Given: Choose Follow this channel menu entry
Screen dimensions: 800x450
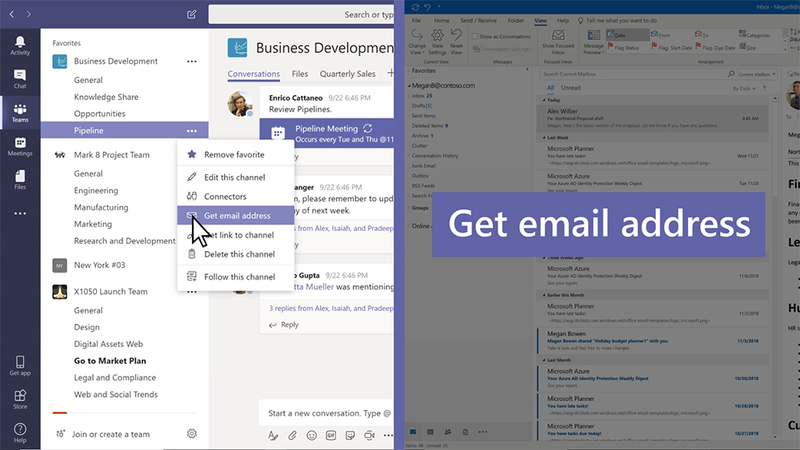Looking at the screenshot, I should pyautogui.click(x=239, y=277).
